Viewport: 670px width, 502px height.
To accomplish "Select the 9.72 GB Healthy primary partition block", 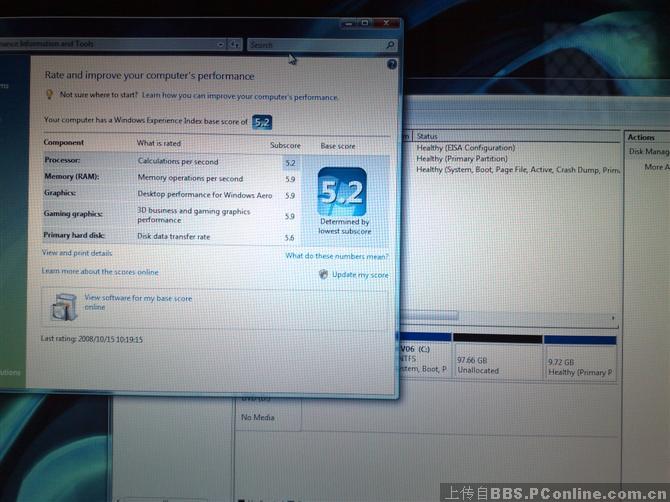I will pos(580,359).
